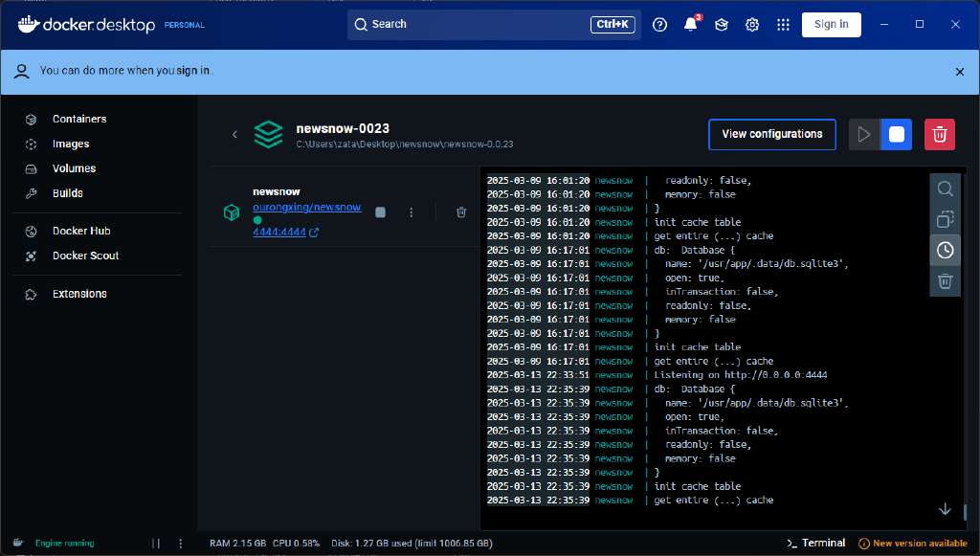This screenshot has width=980, height=556.
Task: Click New version available notice
Action: [913, 544]
